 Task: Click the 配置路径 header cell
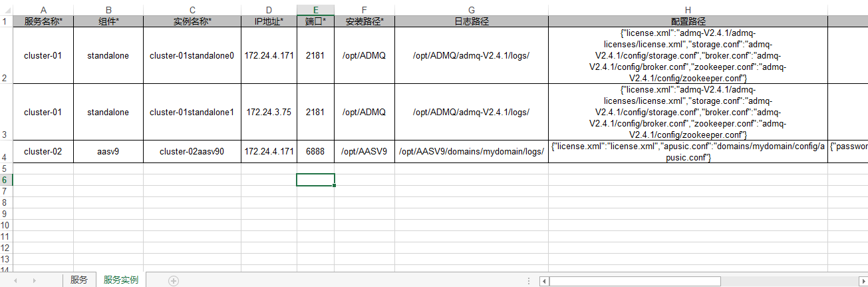click(688, 21)
